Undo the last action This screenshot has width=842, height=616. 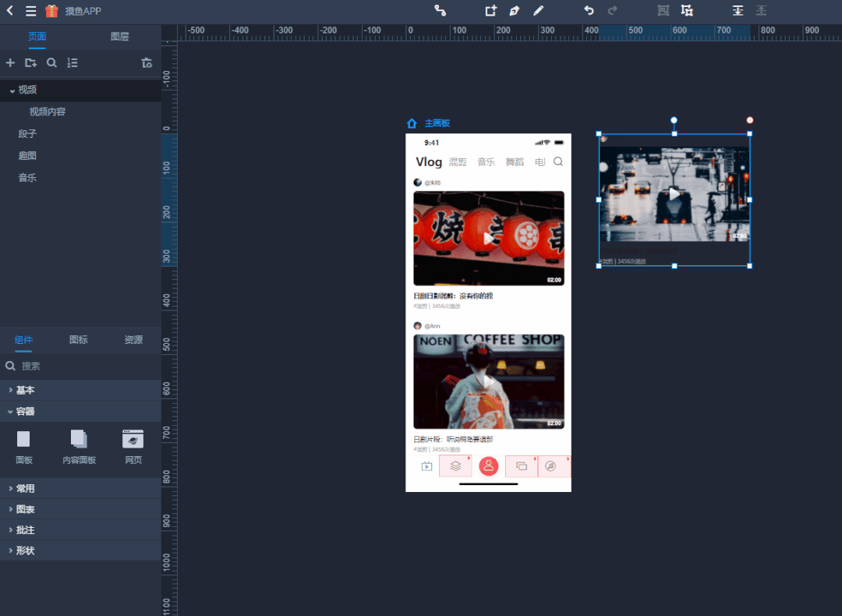tap(589, 11)
